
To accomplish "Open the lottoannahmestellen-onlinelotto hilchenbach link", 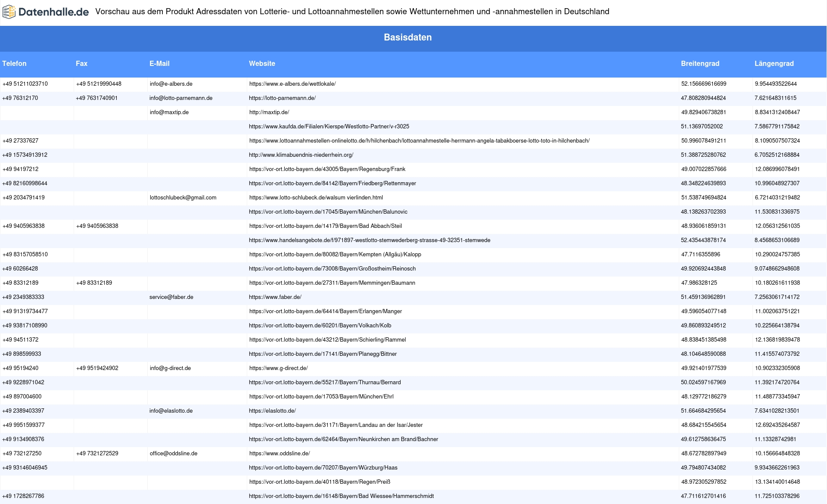I will pos(420,141).
